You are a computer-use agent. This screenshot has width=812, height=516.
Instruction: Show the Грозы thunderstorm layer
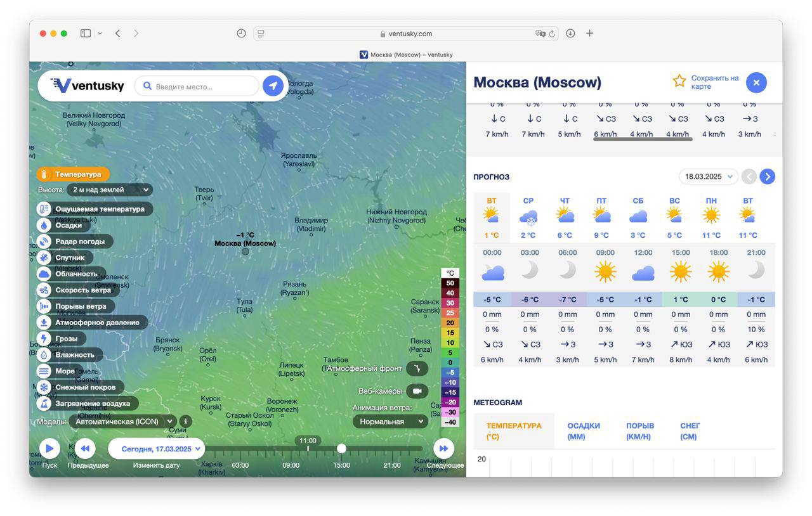click(x=44, y=339)
